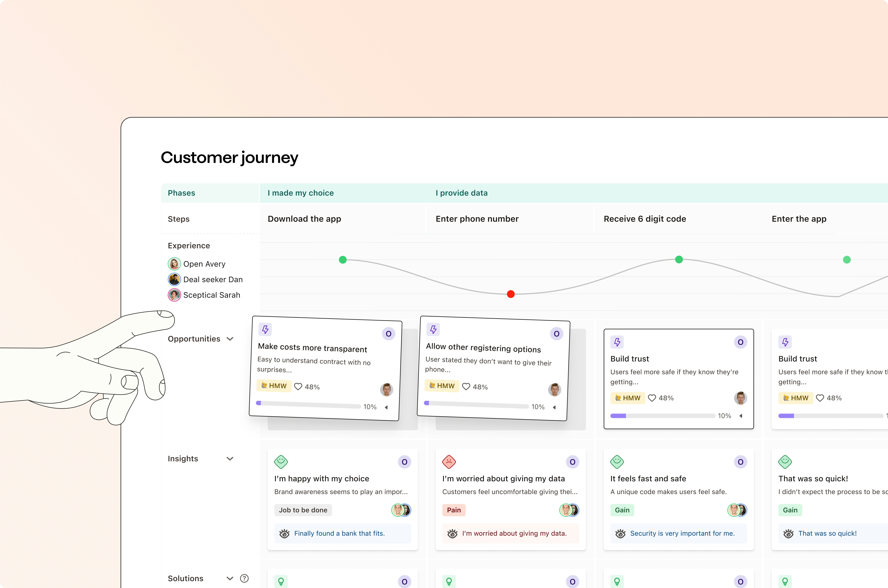Screen dimensions: 888x588
Task: Click O badge on I'm worried about giving my data card
Action: point(572,462)
